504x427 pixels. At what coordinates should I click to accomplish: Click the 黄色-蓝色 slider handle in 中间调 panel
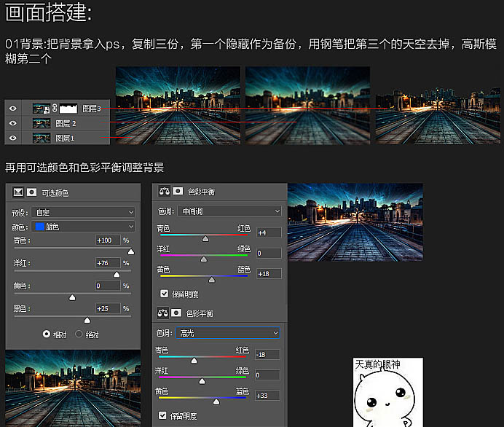pyautogui.click(x=211, y=280)
